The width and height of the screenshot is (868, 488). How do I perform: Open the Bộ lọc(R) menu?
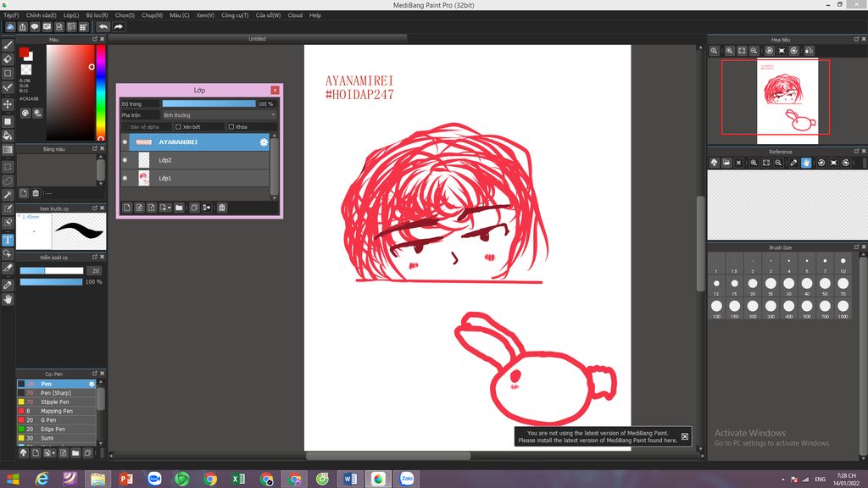point(97,15)
